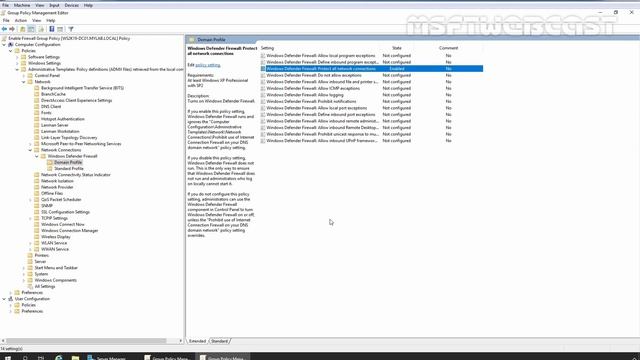Click the Standard Profile folder icon in tree
The height and width of the screenshot is (360, 640).
tap(50, 169)
